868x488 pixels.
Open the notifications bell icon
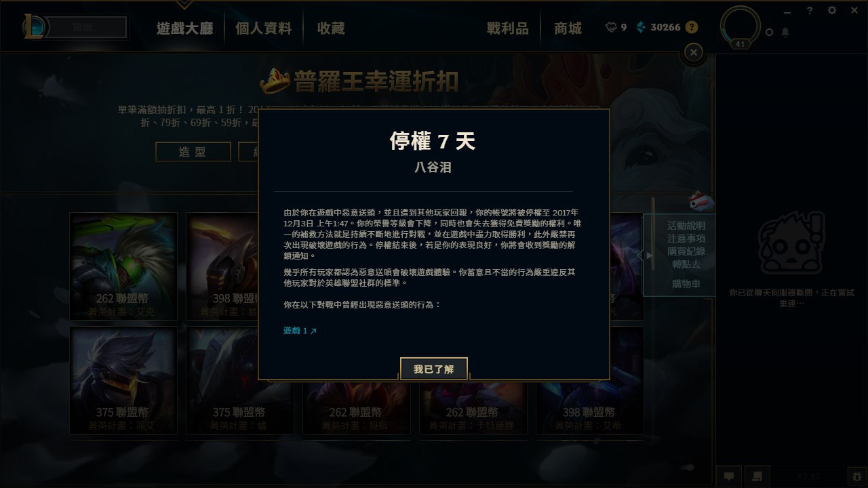point(785,32)
